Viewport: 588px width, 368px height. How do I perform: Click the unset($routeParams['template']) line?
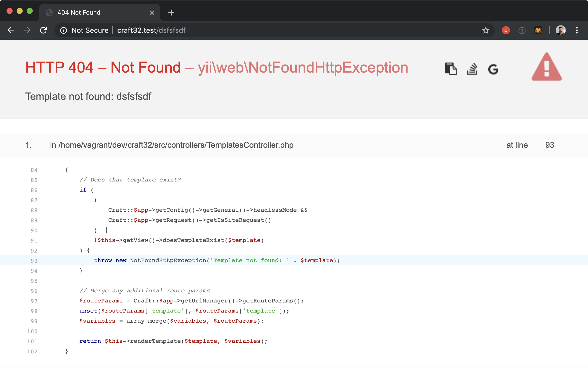click(184, 311)
